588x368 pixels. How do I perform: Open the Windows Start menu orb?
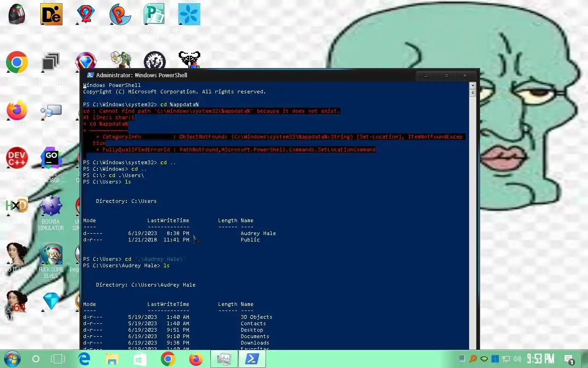(12, 359)
